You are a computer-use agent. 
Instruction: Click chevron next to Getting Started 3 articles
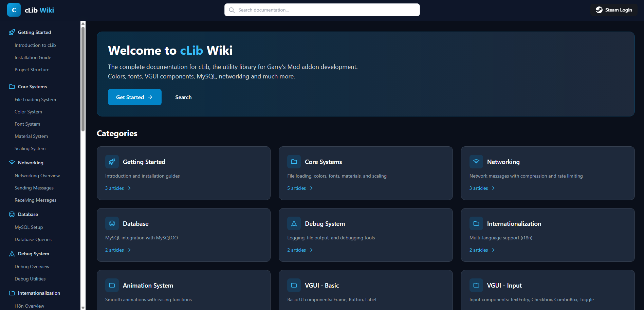pyautogui.click(x=129, y=188)
